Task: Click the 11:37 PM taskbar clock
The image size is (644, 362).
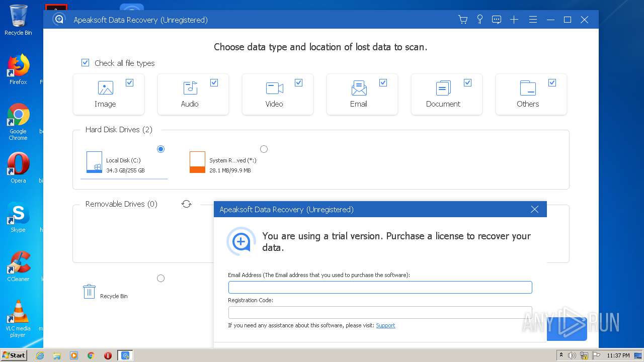Action: [618, 355]
